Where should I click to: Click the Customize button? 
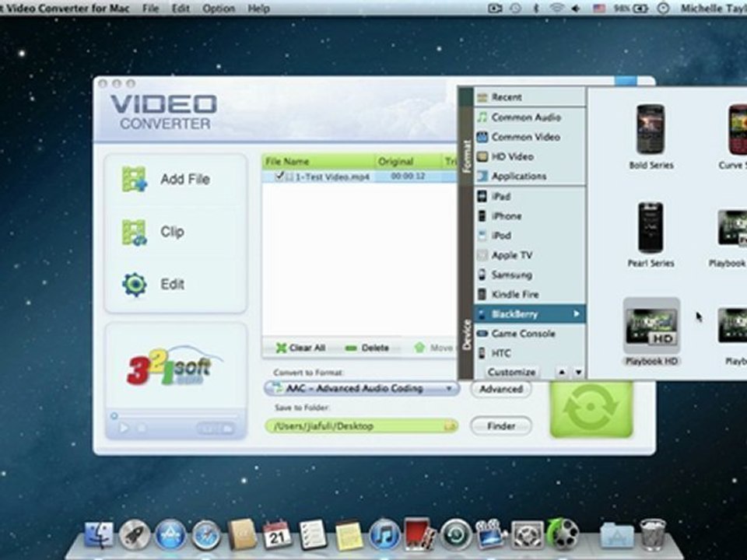point(512,372)
